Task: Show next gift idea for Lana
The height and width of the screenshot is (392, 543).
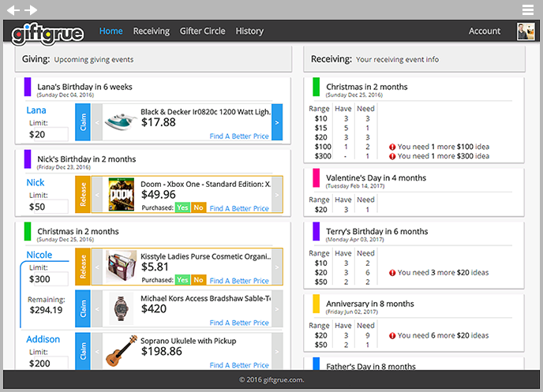Action: pyautogui.click(x=277, y=122)
